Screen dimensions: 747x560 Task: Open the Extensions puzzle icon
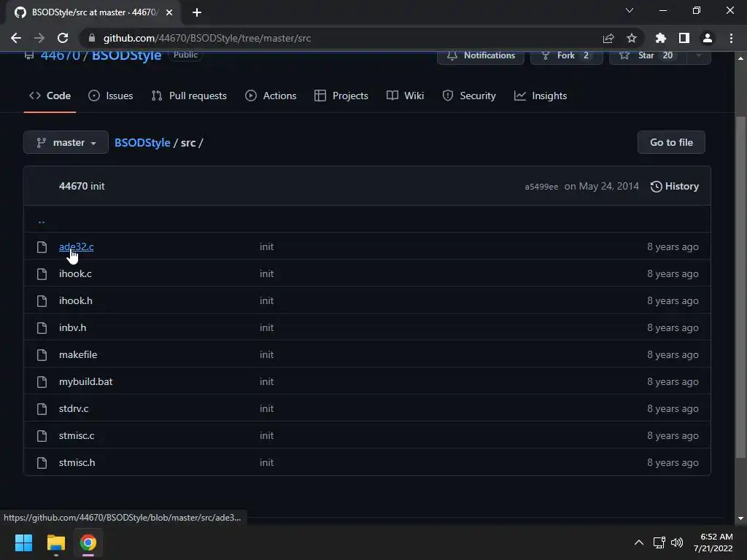[661, 38]
